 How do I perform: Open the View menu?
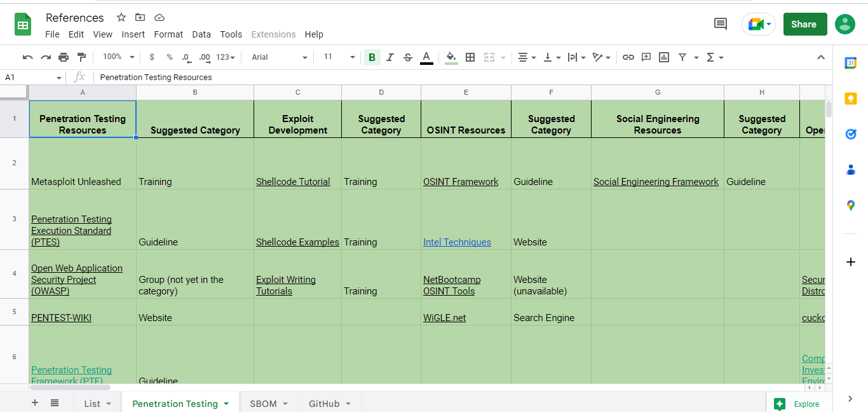[102, 34]
